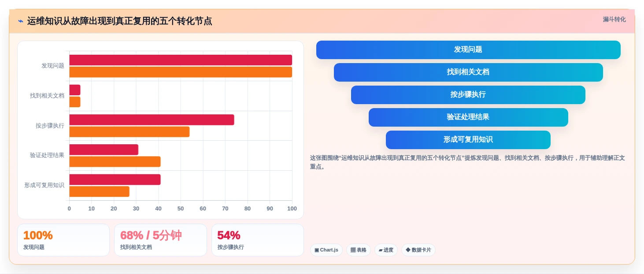
Task: Click the red bar for 找到相关文档
Action: tap(75, 90)
